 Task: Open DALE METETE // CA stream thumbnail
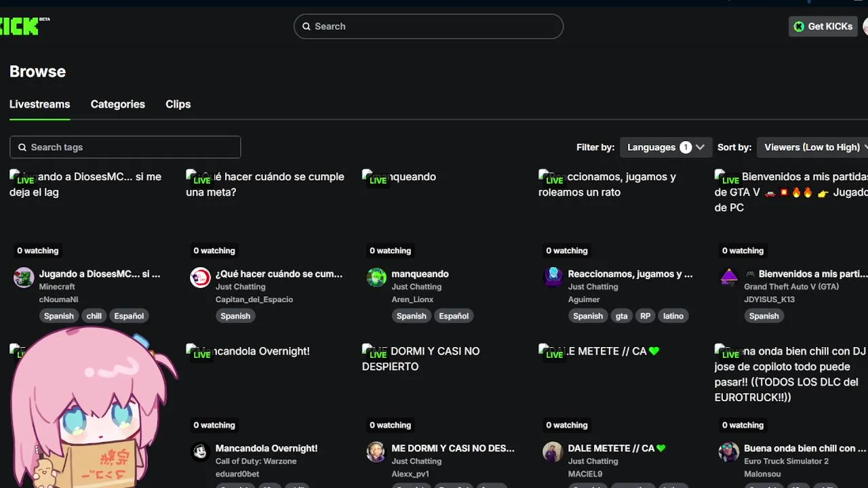pyautogui.click(x=620, y=390)
